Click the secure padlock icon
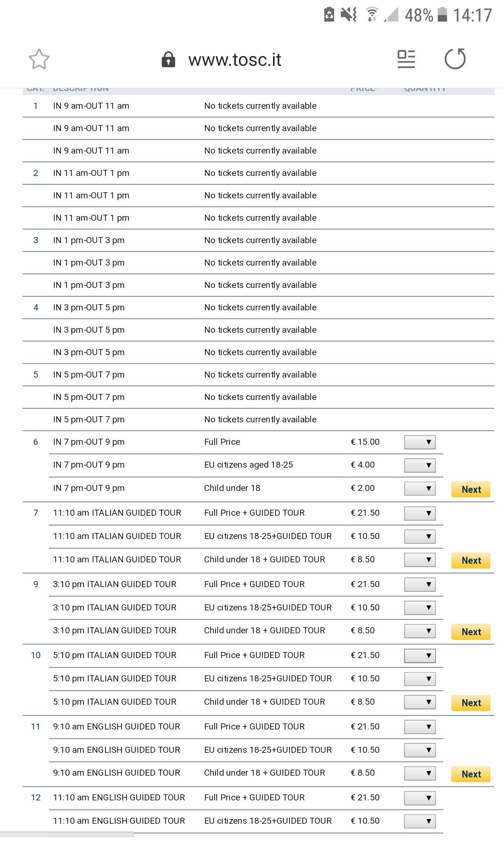The width and height of the screenshot is (504, 848). [x=168, y=60]
